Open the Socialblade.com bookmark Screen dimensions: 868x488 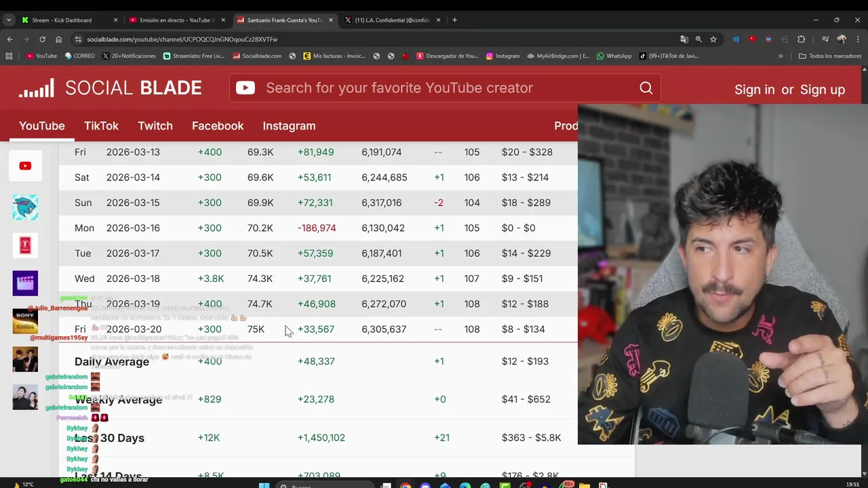(257, 56)
